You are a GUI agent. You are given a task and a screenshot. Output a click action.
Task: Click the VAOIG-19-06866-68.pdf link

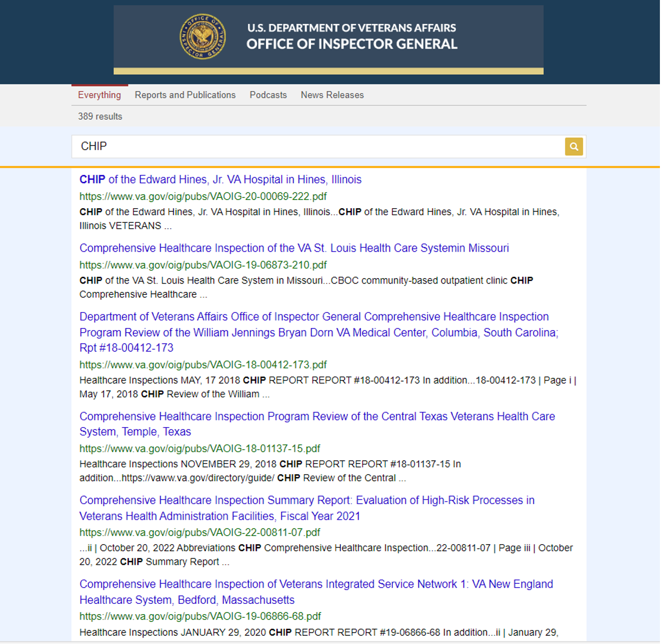click(x=199, y=616)
